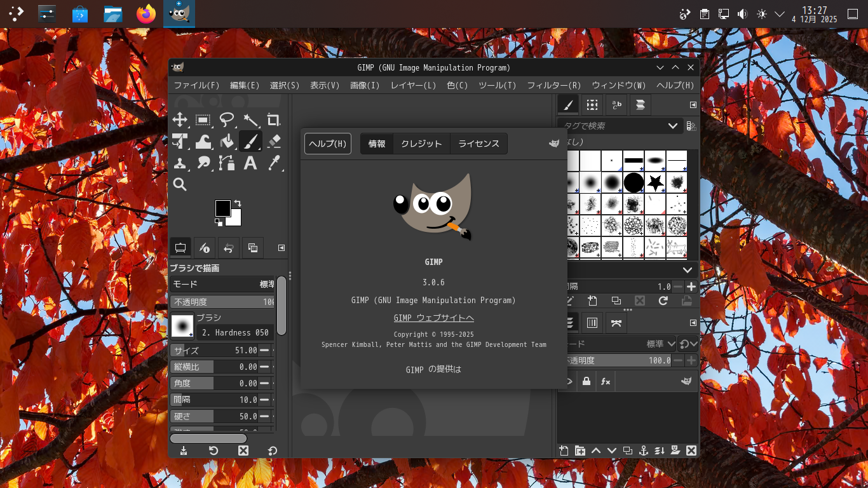Toggle the lock icon in layers panel
Image resolution: width=868 pixels, height=488 pixels.
tap(586, 381)
